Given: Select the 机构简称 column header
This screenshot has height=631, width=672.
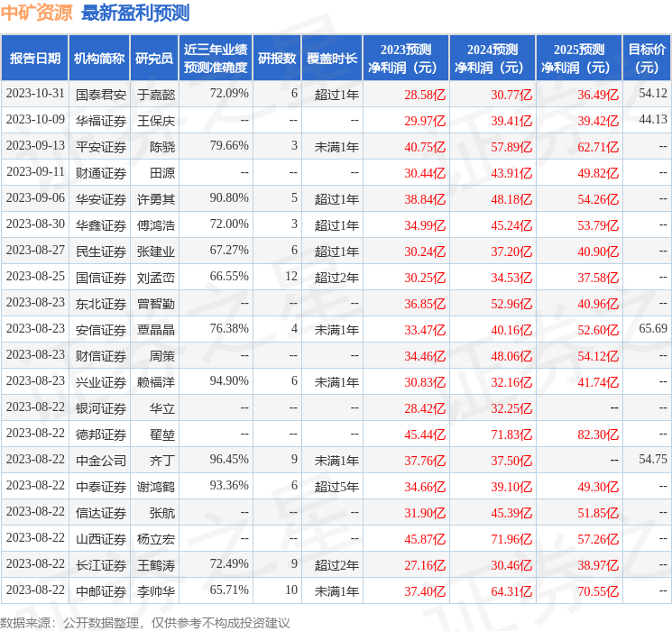Looking at the screenshot, I should coord(99,58).
